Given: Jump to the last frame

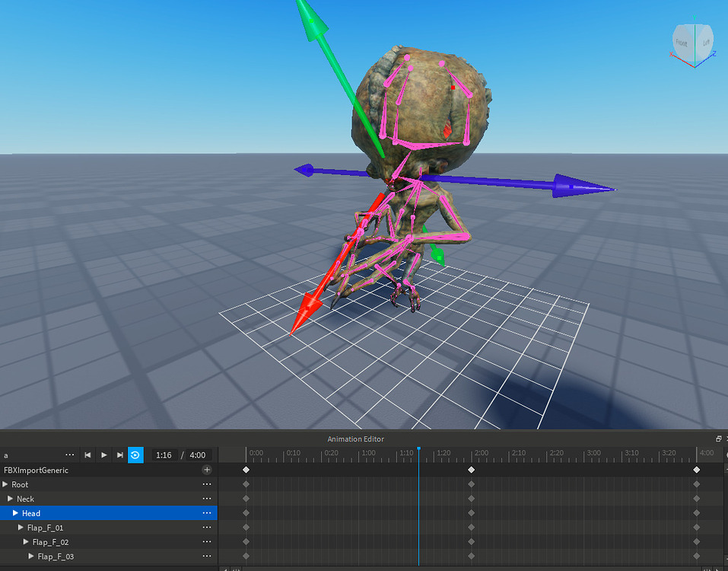Looking at the screenshot, I should [119, 455].
